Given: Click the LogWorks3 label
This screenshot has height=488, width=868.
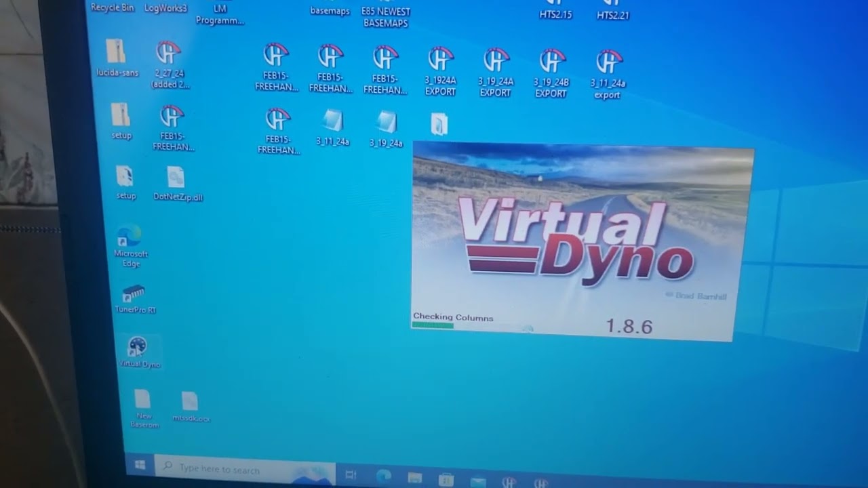Looking at the screenshot, I should (x=165, y=8).
